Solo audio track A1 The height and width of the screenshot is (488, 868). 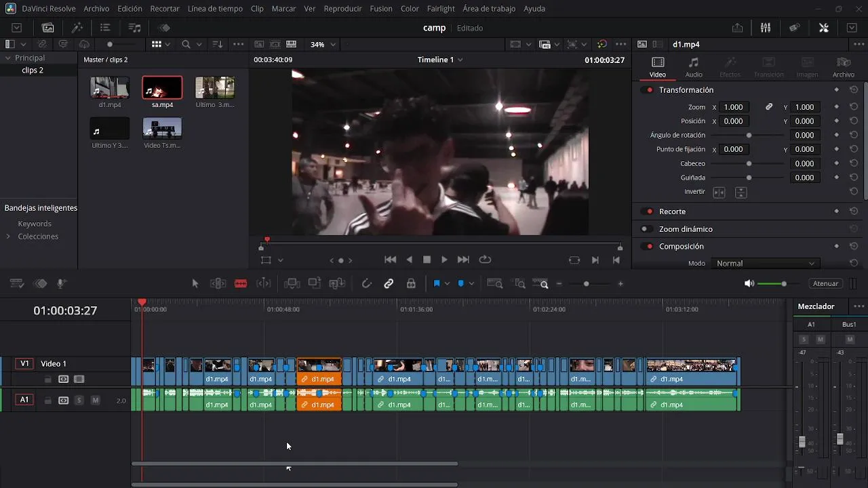pos(79,401)
